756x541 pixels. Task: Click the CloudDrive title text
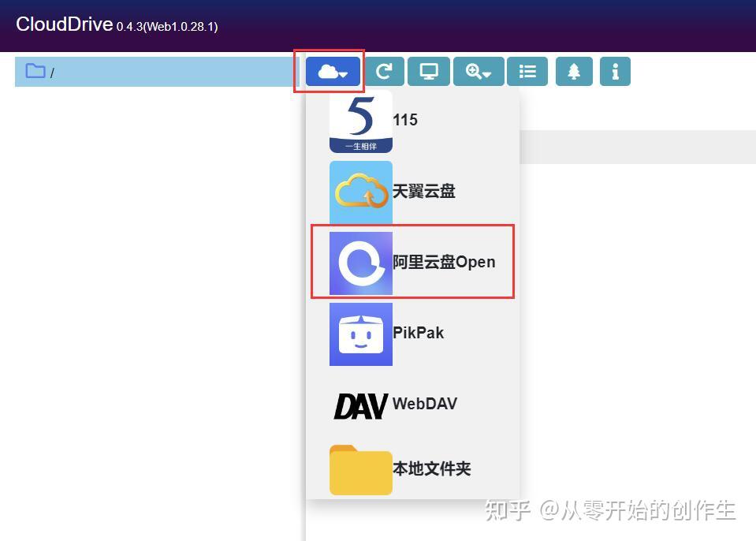(64, 24)
